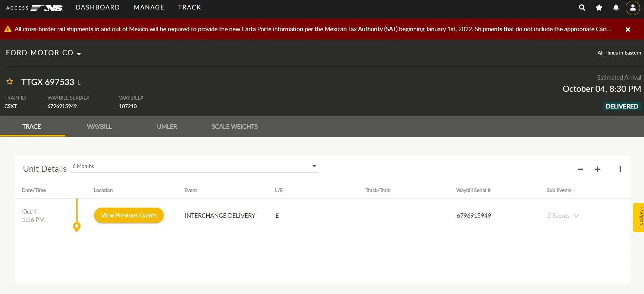Click the L/E value E
Image resolution: width=644 pixels, height=294 pixels.
point(277,216)
